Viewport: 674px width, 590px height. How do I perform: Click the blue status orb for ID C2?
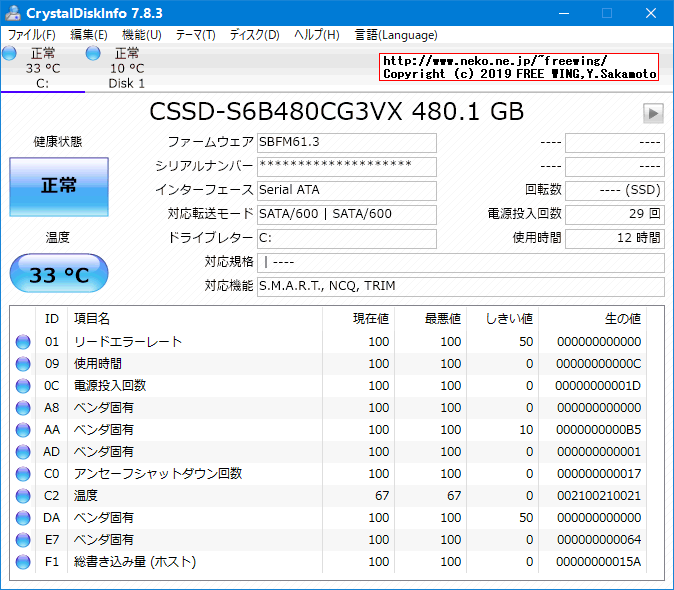[x=23, y=496]
